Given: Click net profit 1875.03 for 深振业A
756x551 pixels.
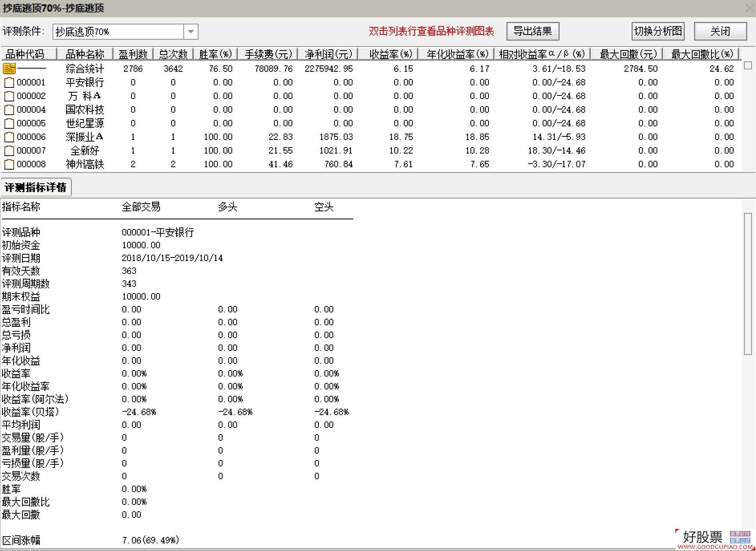Looking at the screenshot, I should 336,137.
